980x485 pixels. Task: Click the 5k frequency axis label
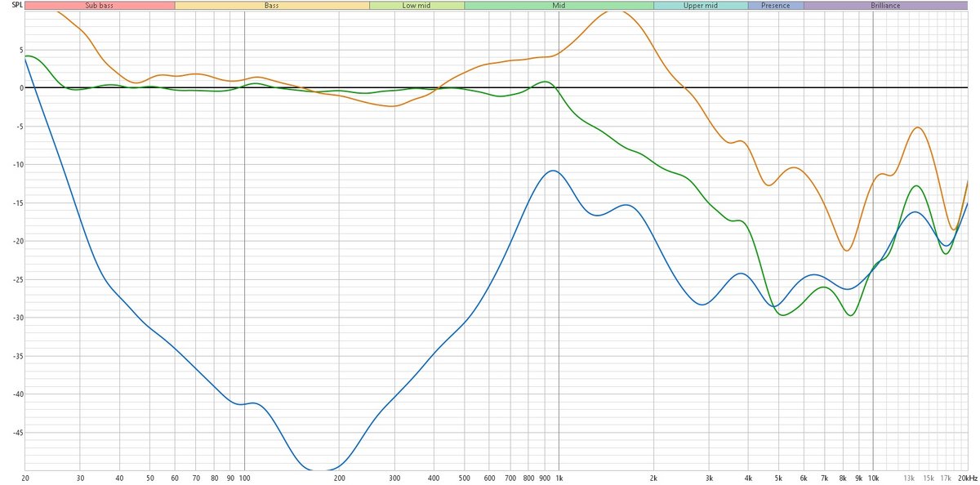[x=778, y=478]
